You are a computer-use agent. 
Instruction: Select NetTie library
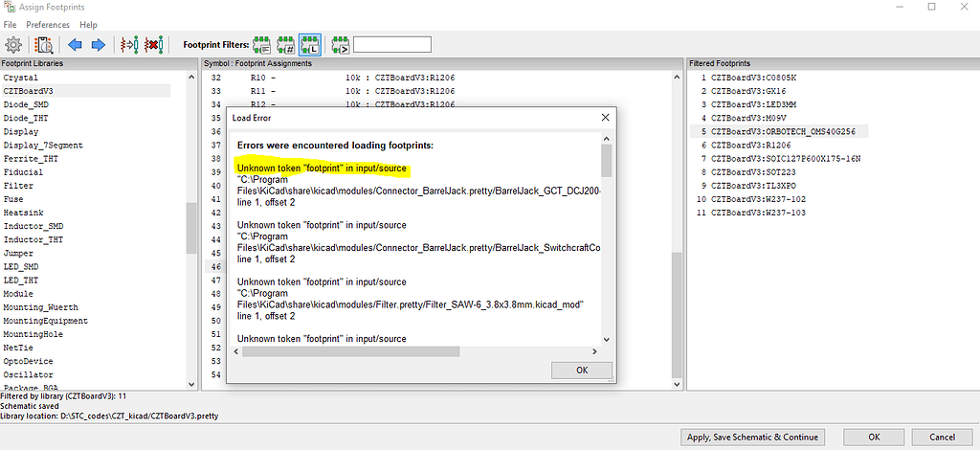click(18, 348)
